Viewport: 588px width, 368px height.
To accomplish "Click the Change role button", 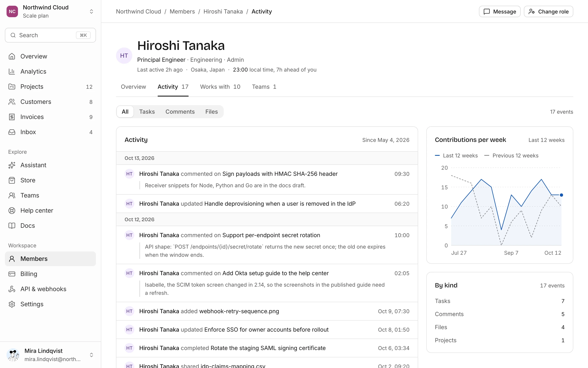I will tap(548, 11).
